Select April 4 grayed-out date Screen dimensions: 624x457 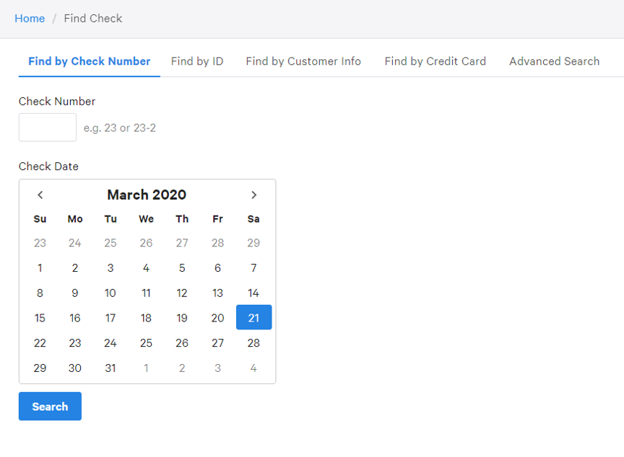[x=254, y=368]
